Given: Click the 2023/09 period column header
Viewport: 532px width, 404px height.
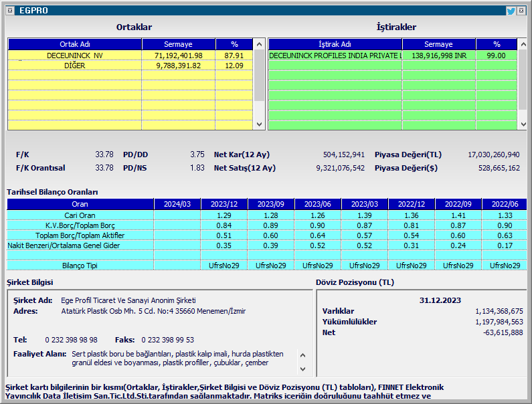Looking at the screenshot, I should pos(271,204).
